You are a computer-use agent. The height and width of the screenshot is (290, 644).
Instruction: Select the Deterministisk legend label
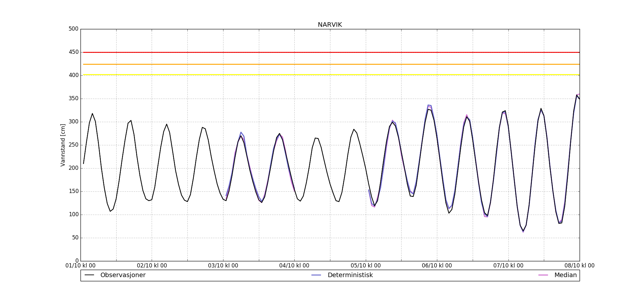click(x=350, y=275)
